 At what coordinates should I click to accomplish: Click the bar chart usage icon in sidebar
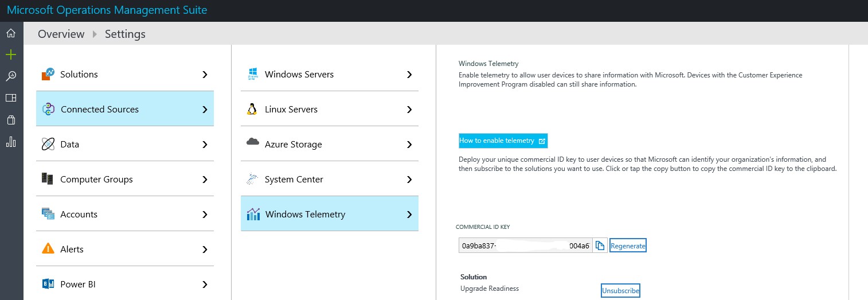tap(10, 142)
